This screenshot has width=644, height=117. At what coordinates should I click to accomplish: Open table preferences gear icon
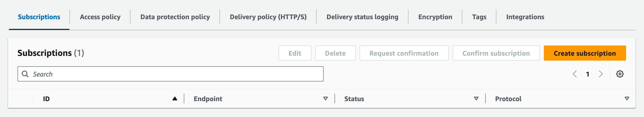619,74
